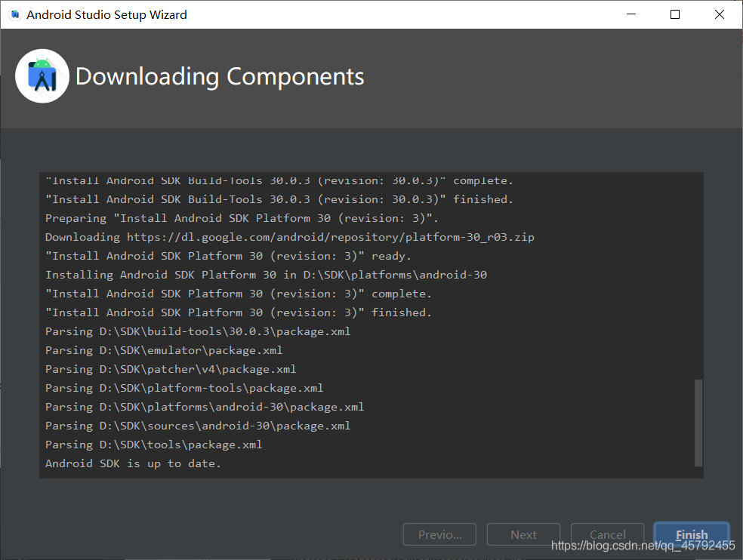
Task: Click the SDK Platform 30 'ready.' log line
Action: [x=228, y=256]
